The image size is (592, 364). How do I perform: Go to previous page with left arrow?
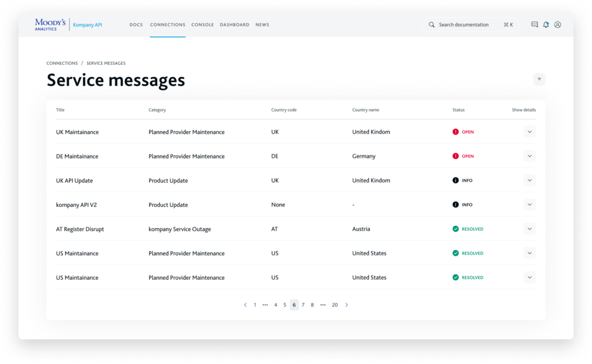coord(245,305)
